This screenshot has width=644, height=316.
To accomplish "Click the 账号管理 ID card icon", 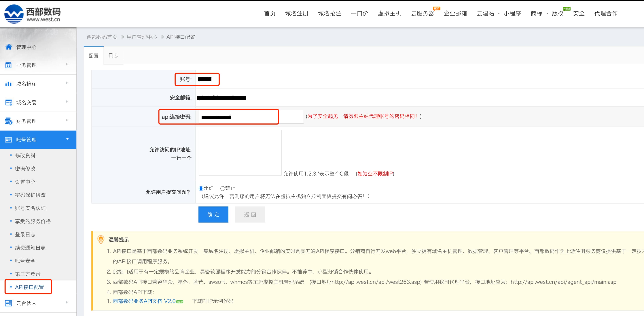I will tap(9, 140).
